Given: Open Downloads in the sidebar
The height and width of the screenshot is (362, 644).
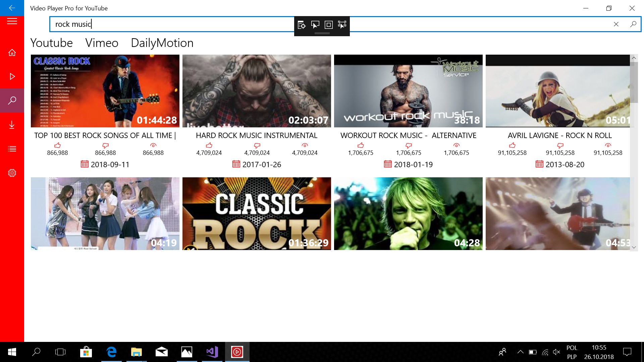Looking at the screenshot, I should 12,125.
